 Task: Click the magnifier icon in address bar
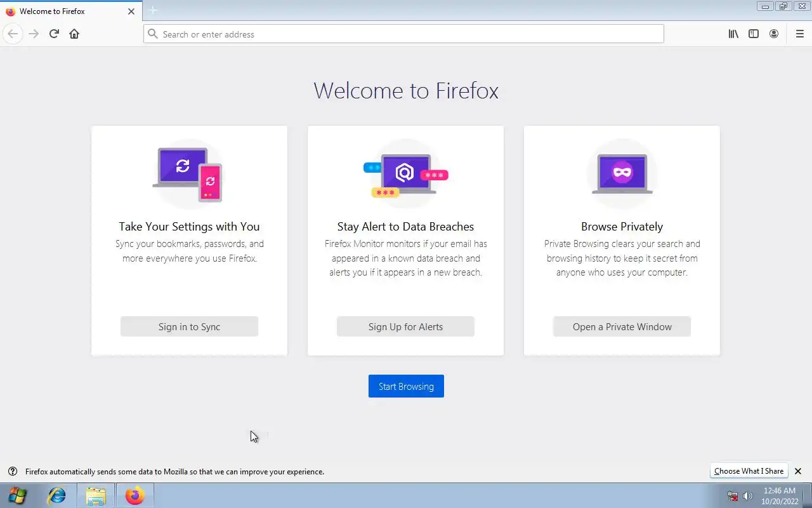(x=152, y=34)
